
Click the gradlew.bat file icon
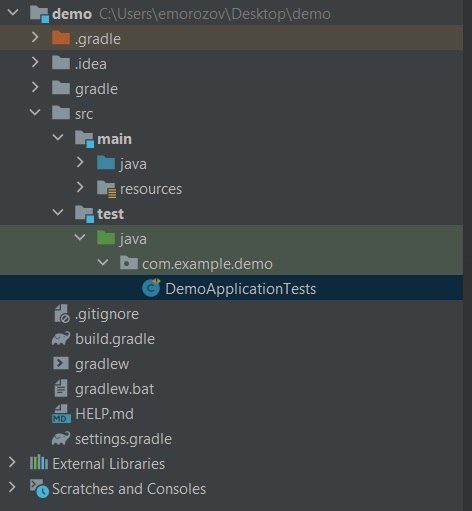coord(61,388)
